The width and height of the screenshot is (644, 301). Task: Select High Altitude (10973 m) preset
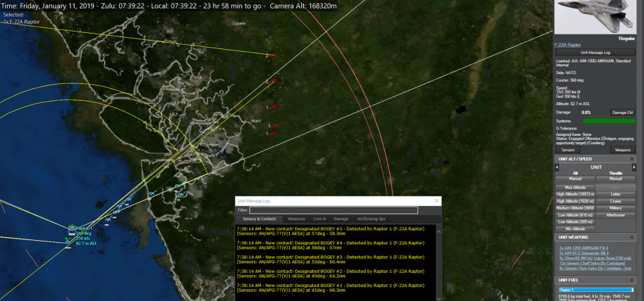pos(575,194)
